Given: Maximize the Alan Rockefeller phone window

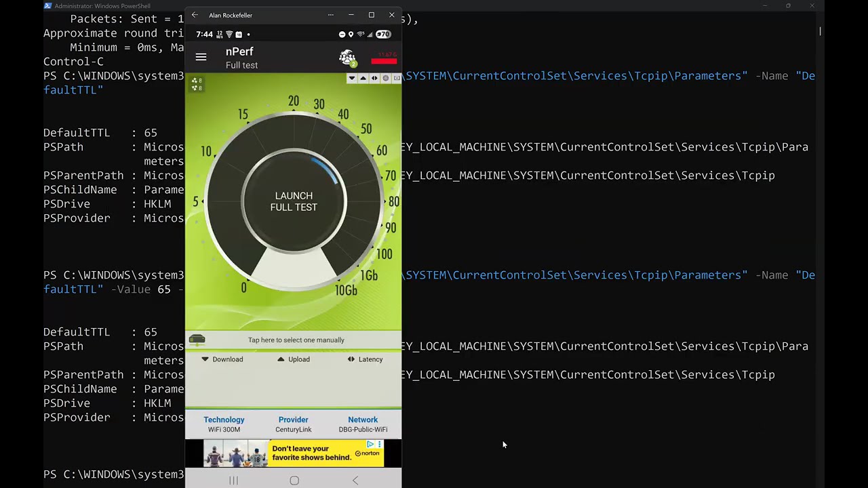Looking at the screenshot, I should pyautogui.click(x=371, y=15).
